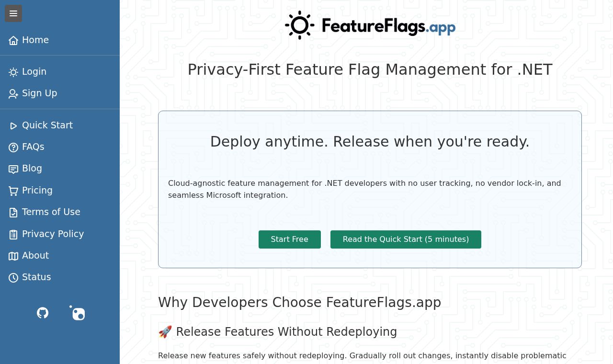Open the NuGet package icon
613x364 pixels.
(x=77, y=313)
